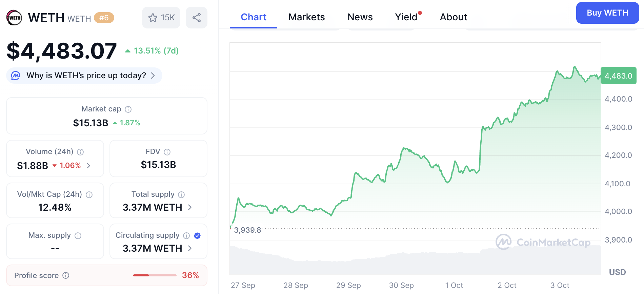The height and width of the screenshot is (294, 644).
Task: Open the Yield tab
Action: 406,17
